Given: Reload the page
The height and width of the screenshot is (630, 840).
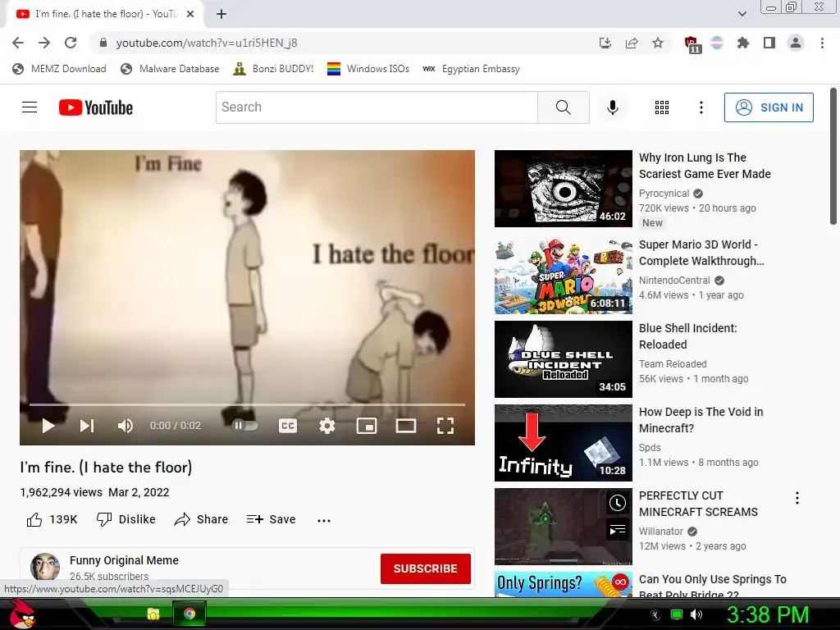Looking at the screenshot, I should pos(71,43).
